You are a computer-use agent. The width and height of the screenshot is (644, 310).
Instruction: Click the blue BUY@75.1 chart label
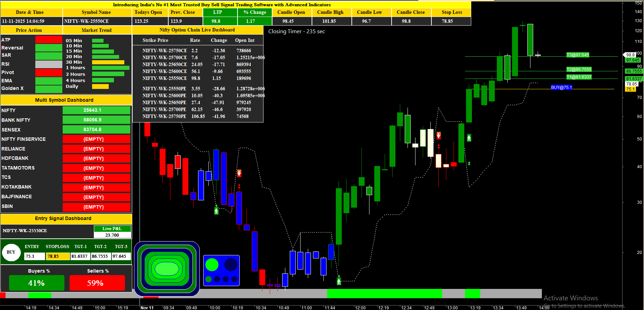(x=562, y=88)
